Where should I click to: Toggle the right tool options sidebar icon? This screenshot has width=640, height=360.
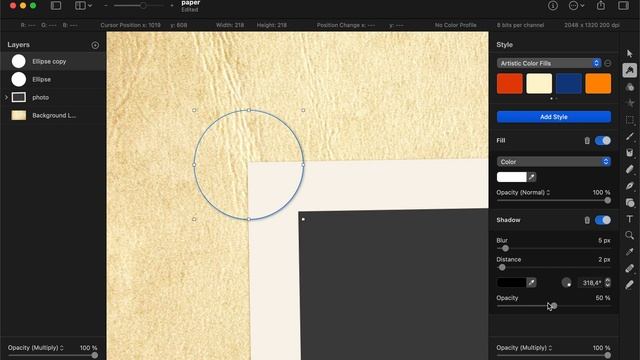coord(623,6)
